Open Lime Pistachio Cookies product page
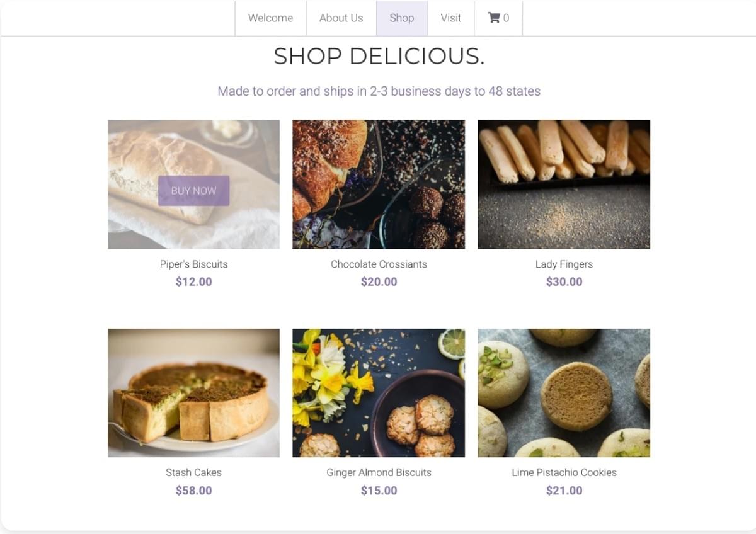 [x=564, y=472]
